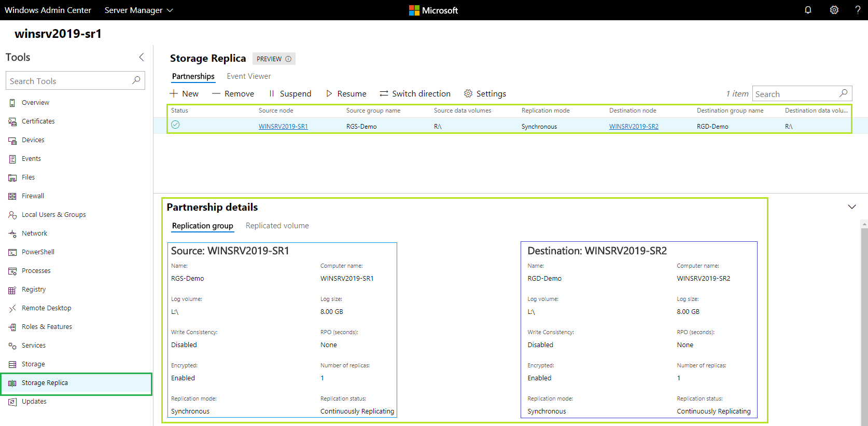Sort by the Status column header
The height and width of the screenshot is (426, 868).
tap(179, 111)
